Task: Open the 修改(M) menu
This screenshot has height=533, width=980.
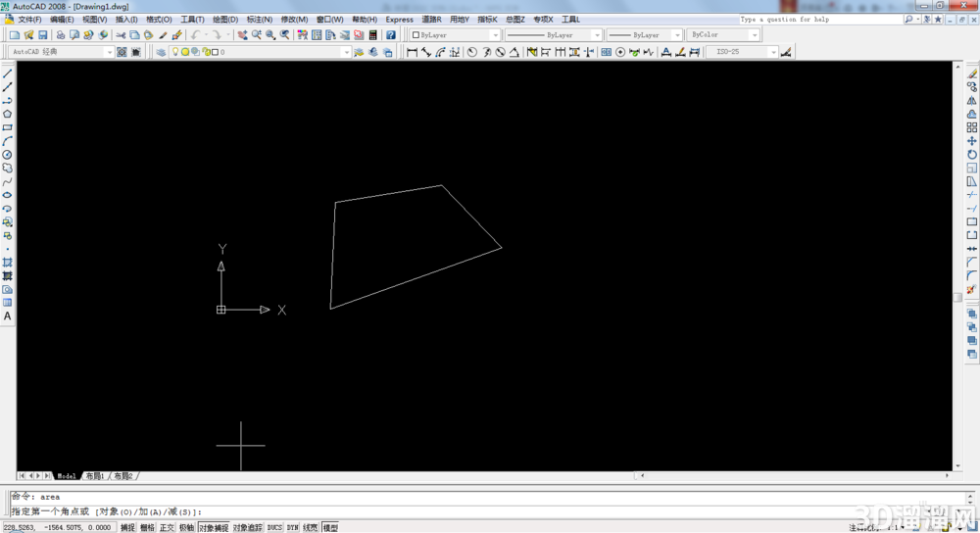Action: click(294, 20)
